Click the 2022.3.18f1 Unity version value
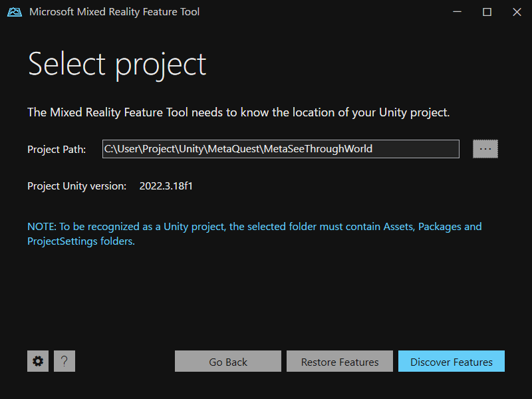This screenshot has height=399, width=532. (166, 186)
